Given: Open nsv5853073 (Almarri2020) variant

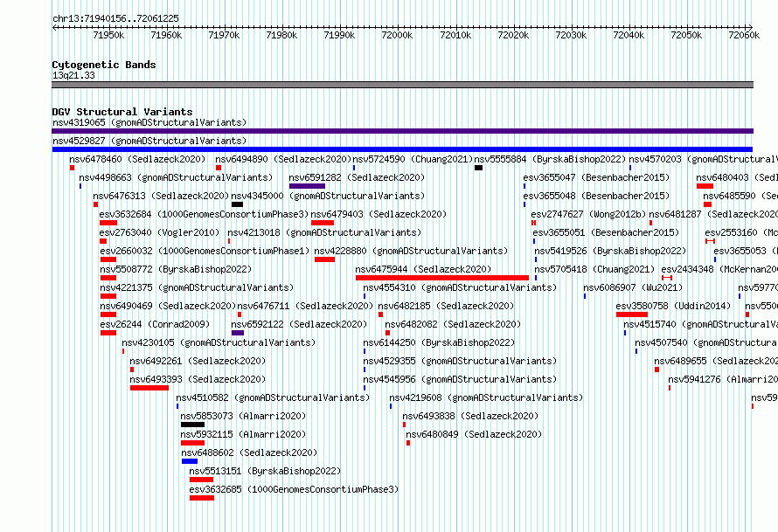Looking at the screenshot, I should (243, 416).
